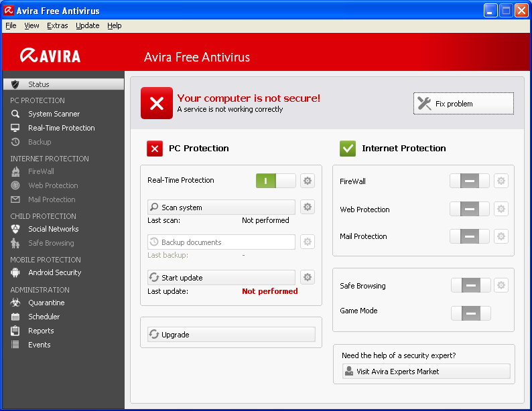
Task: Select Status in the sidebar
Action: (x=64, y=84)
